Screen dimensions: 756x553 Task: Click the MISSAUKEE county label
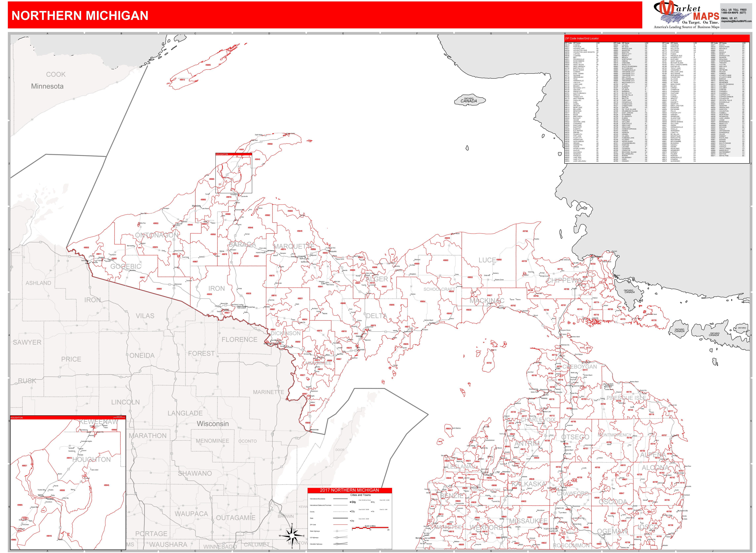pyautogui.click(x=528, y=521)
